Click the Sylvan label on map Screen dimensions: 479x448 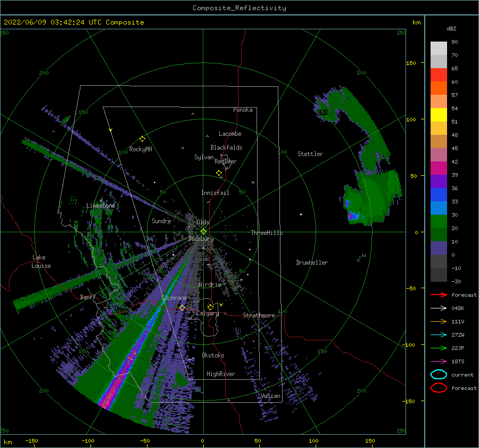pos(204,157)
